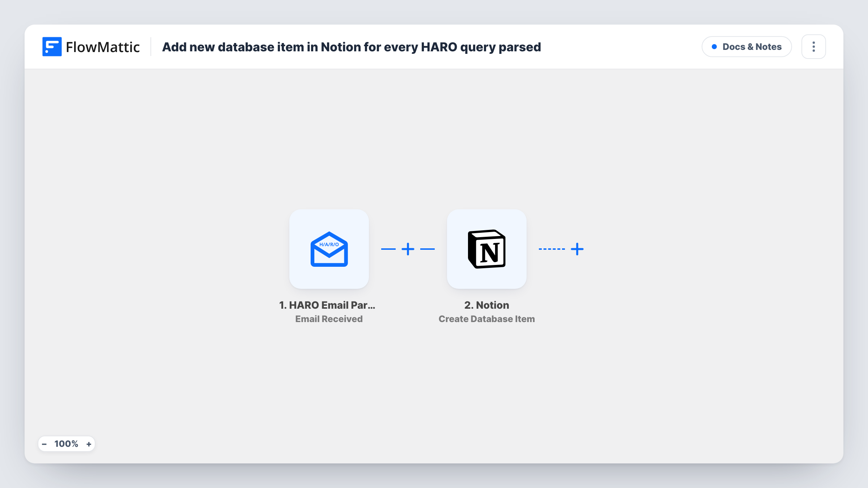The image size is (868, 488).
Task: Zoom out canvas with minus button
Action: click(44, 444)
